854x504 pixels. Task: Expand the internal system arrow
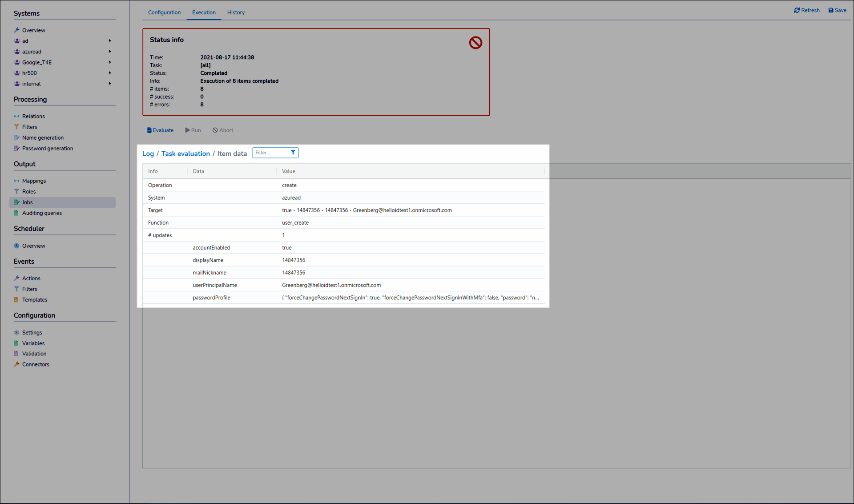click(110, 84)
